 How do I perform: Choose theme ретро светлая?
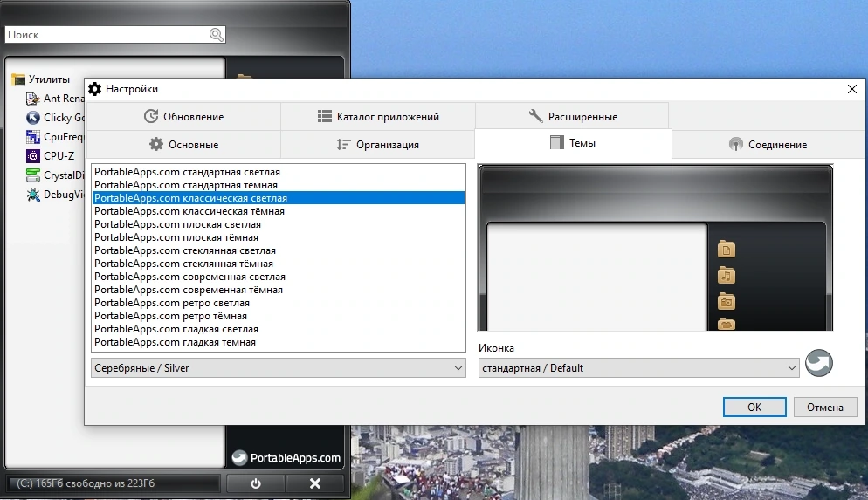pos(279,303)
